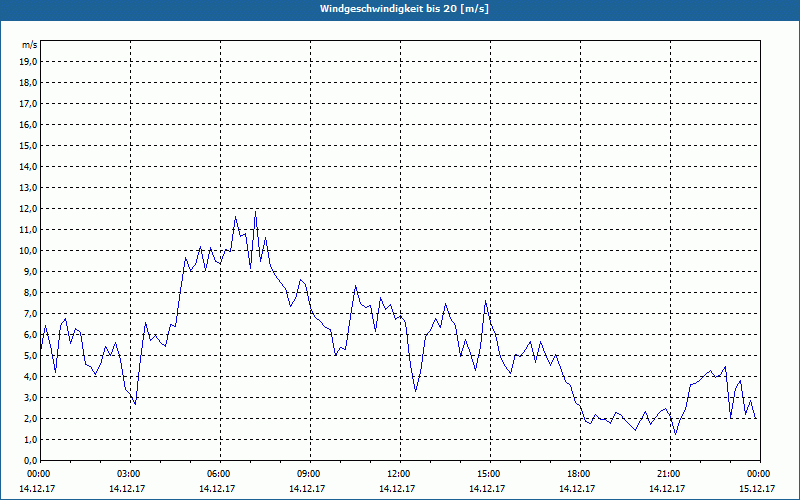This screenshot has width=800, height=500.
Task: Click the chart title Windgeschwindigkeit bis 20 [m/s]
Action: (x=404, y=9)
